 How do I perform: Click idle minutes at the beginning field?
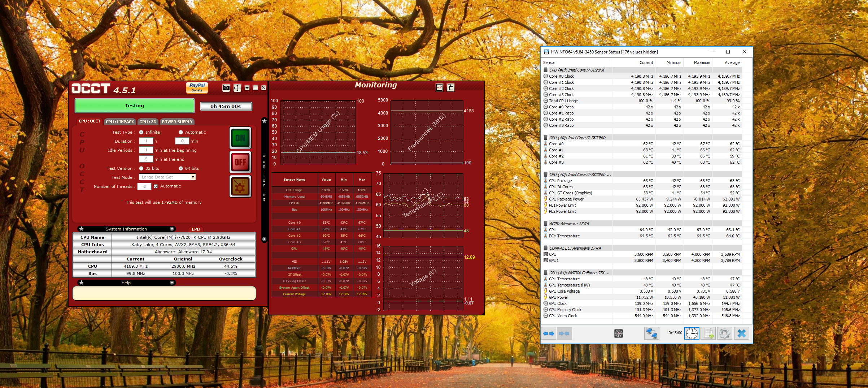[146, 150]
